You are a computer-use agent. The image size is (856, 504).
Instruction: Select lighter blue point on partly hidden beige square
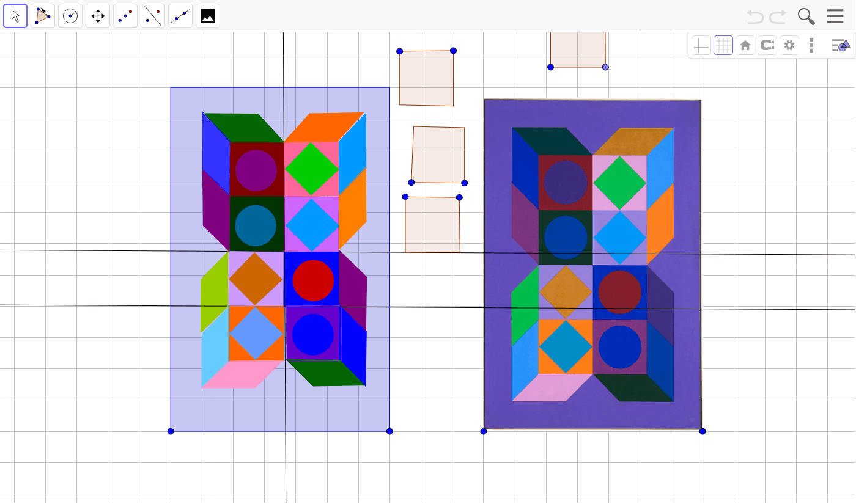coord(605,67)
